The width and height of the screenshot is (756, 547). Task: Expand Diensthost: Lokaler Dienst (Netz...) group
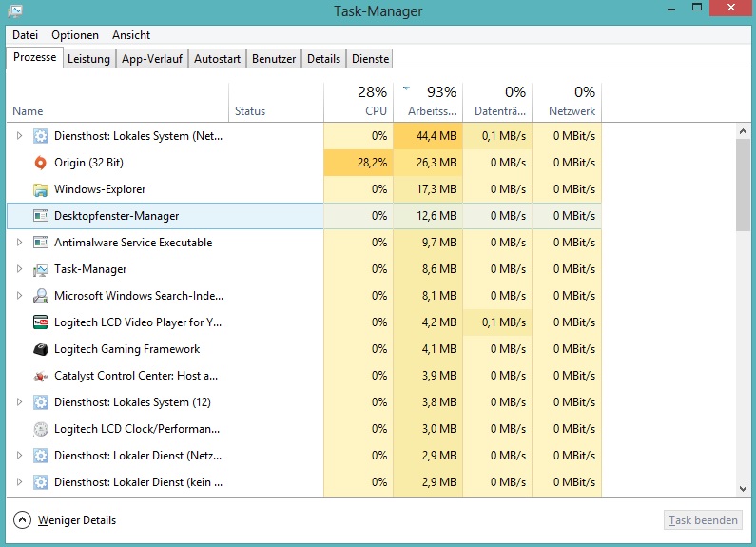point(19,455)
